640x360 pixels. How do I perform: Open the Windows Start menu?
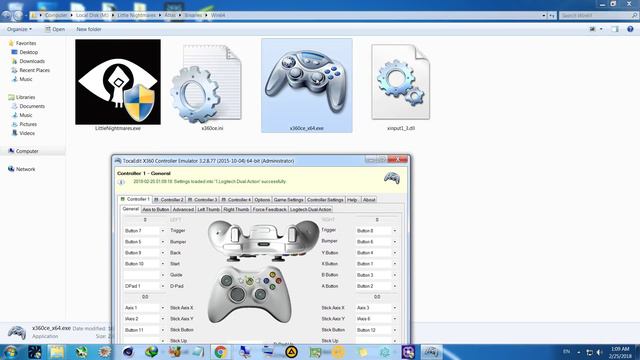click(x=10, y=352)
